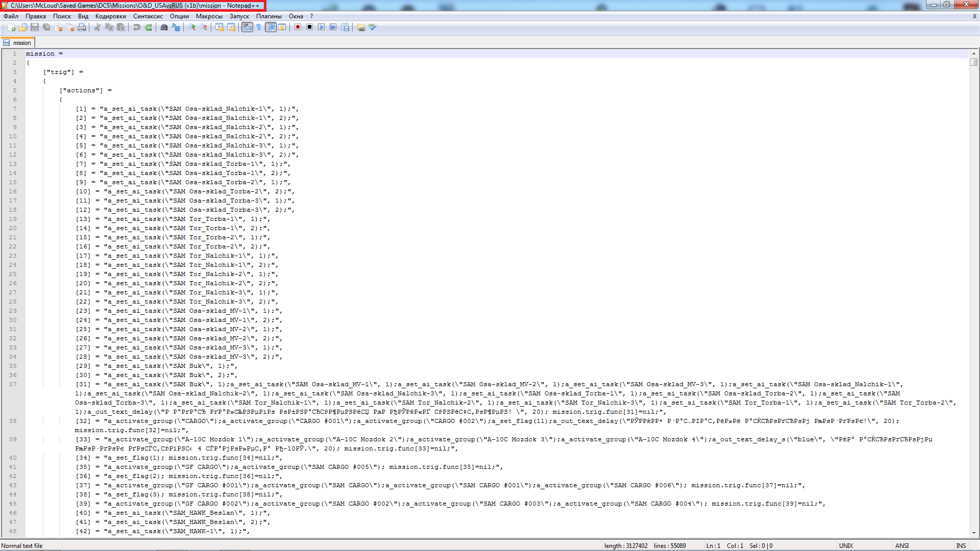Image resolution: width=980 pixels, height=551 pixels.
Task: Undo the last action with the toolbar arrow
Action: [x=137, y=28]
